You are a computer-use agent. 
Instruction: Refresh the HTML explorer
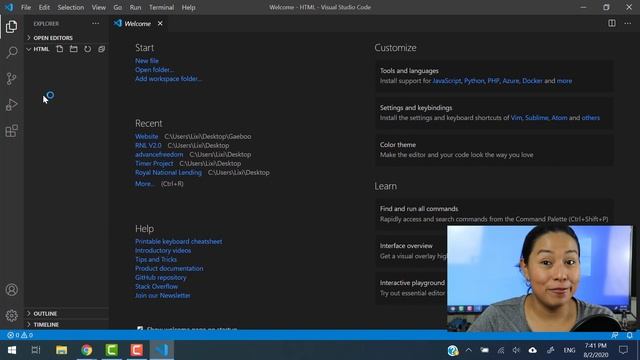87,49
